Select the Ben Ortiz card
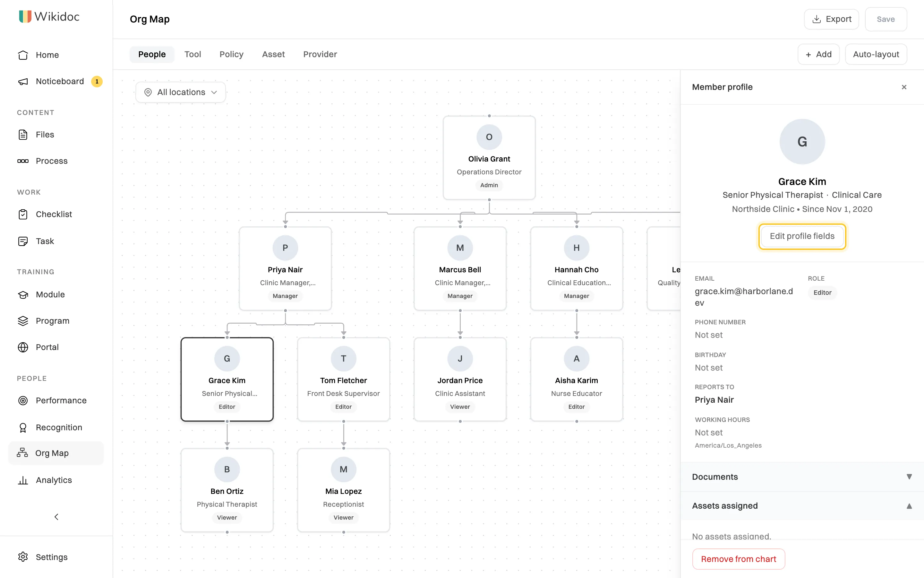 (x=227, y=490)
